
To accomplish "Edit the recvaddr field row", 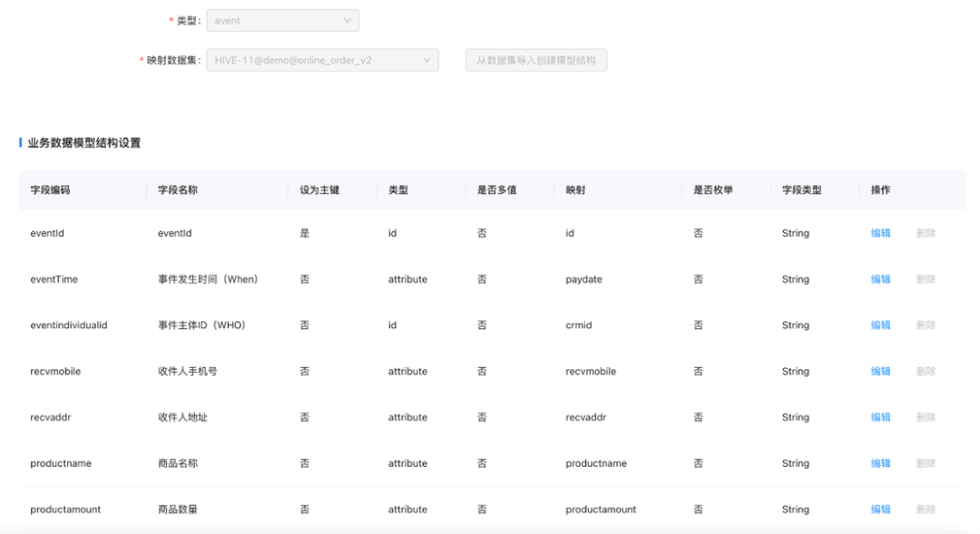I will 881,417.
